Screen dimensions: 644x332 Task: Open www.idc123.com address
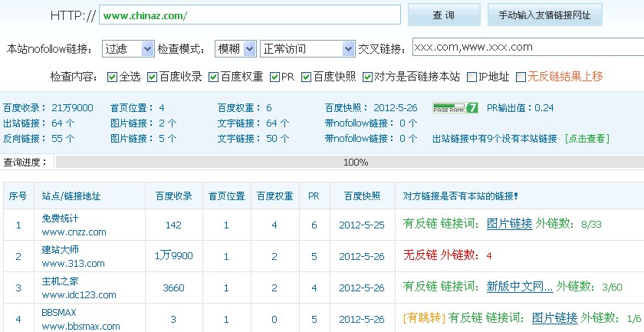(79, 295)
